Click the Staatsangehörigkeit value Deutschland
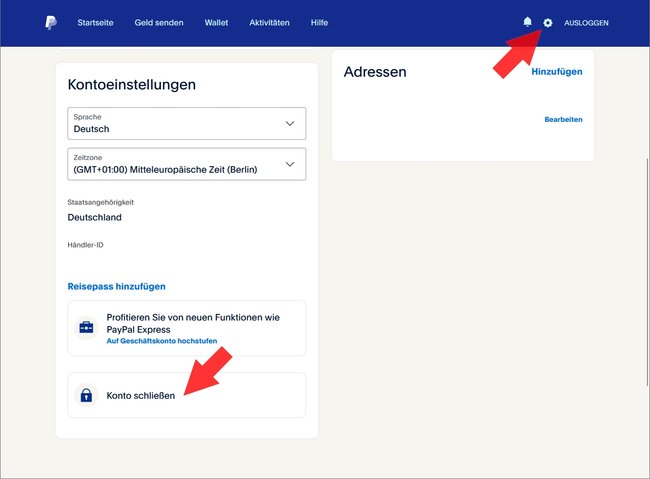650x479 pixels. coord(95,217)
